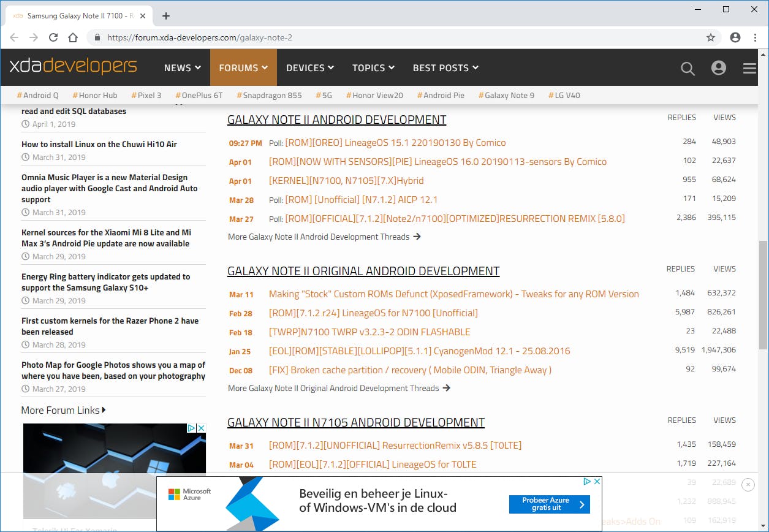Viewport: 769px width, 532px height.
Task: Read How to install Linux on Chuwi Hi10 Air
Action: 99,144
